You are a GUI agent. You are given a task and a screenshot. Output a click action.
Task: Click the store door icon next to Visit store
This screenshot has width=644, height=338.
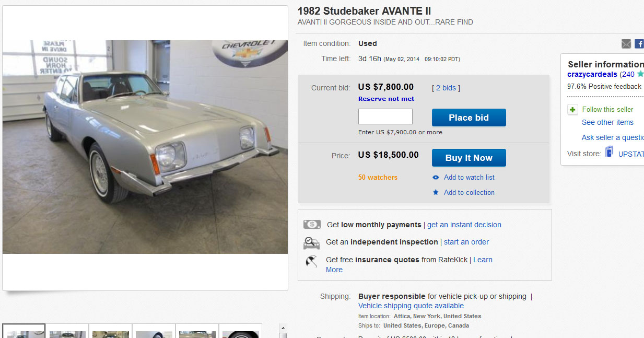pyautogui.click(x=610, y=153)
